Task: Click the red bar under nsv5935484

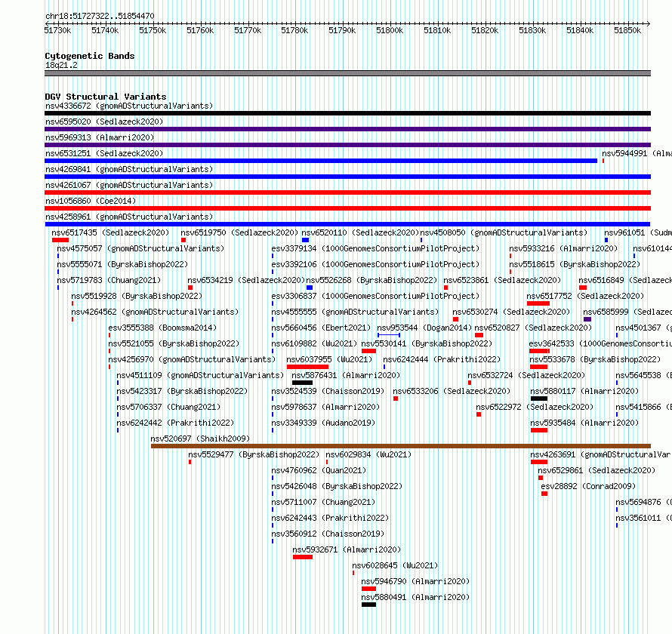Action: (539, 430)
